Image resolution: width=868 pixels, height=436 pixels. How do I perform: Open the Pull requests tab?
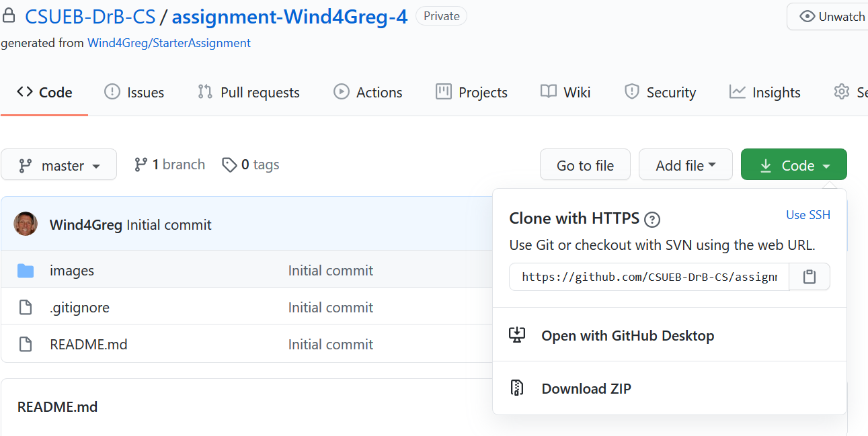(x=249, y=93)
